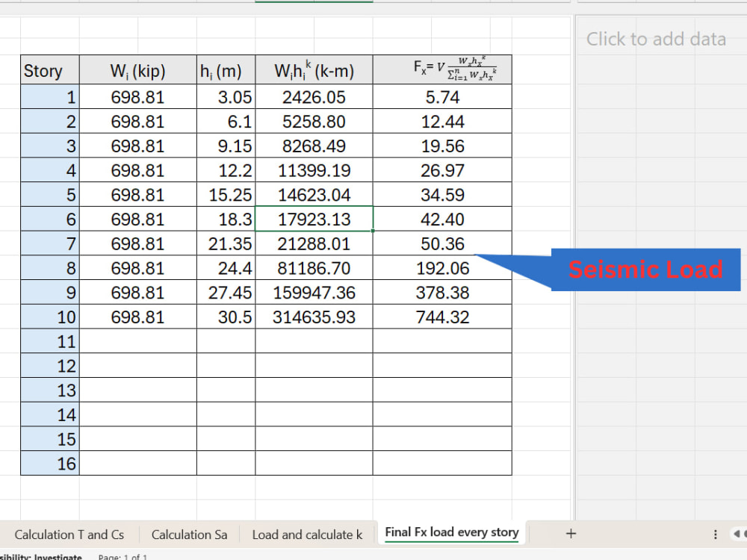Select the Story 13 cell
747x560 pixels.
(50, 391)
